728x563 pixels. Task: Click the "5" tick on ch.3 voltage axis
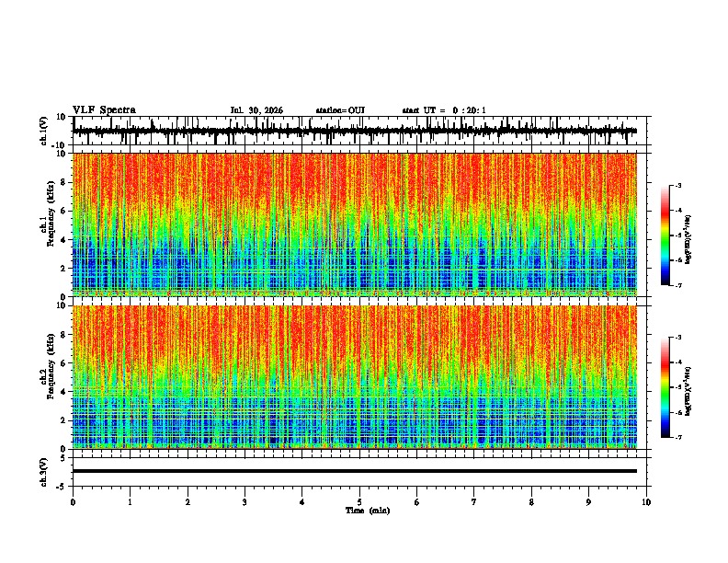click(63, 458)
